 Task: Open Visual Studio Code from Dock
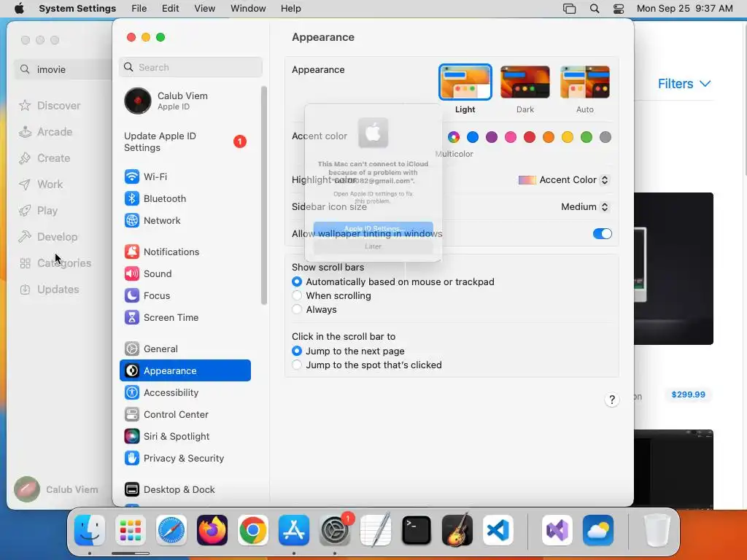point(498,530)
